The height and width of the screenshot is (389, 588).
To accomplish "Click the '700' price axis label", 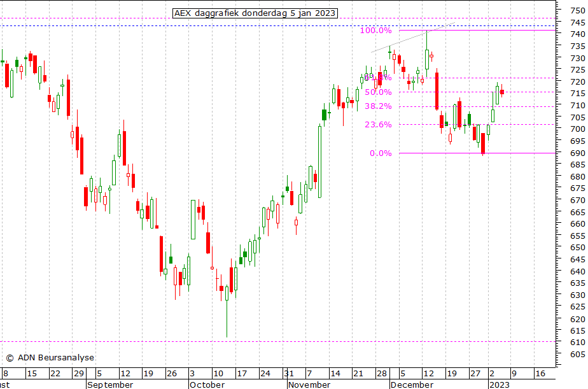I will pyautogui.click(x=578, y=129).
